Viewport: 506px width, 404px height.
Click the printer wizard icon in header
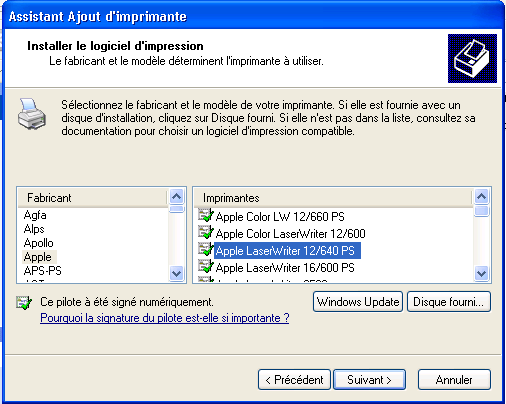pos(472,58)
